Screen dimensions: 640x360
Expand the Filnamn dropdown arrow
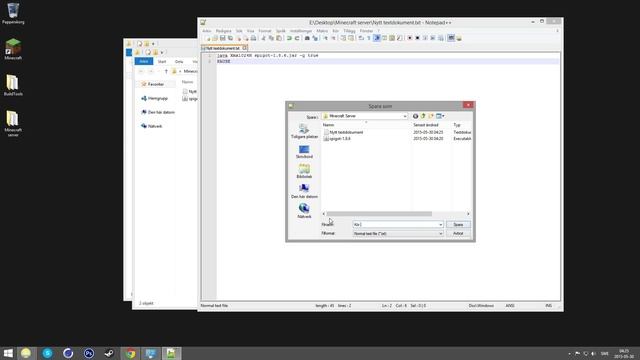[x=440, y=224]
